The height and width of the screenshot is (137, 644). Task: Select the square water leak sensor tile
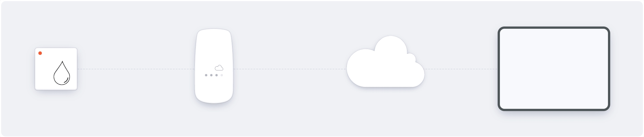[x=56, y=69]
